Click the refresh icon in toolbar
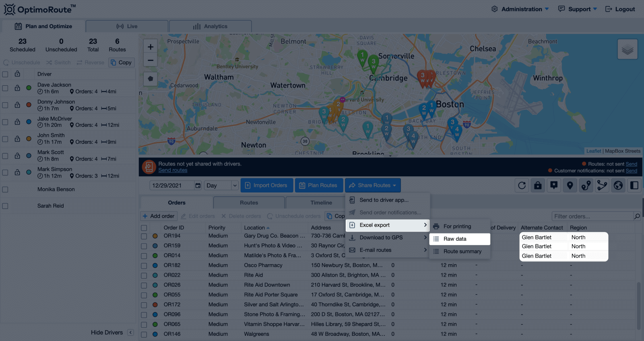The height and width of the screenshot is (341, 644). click(522, 185)
